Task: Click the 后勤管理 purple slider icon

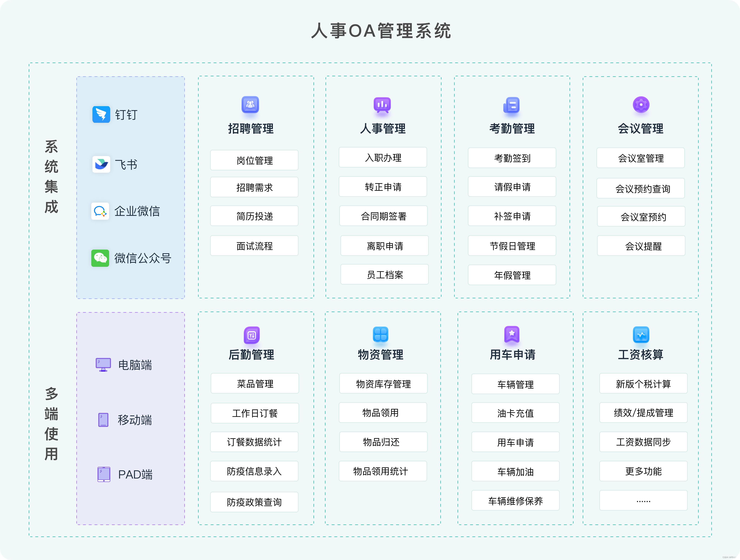Action: point(252,335)
